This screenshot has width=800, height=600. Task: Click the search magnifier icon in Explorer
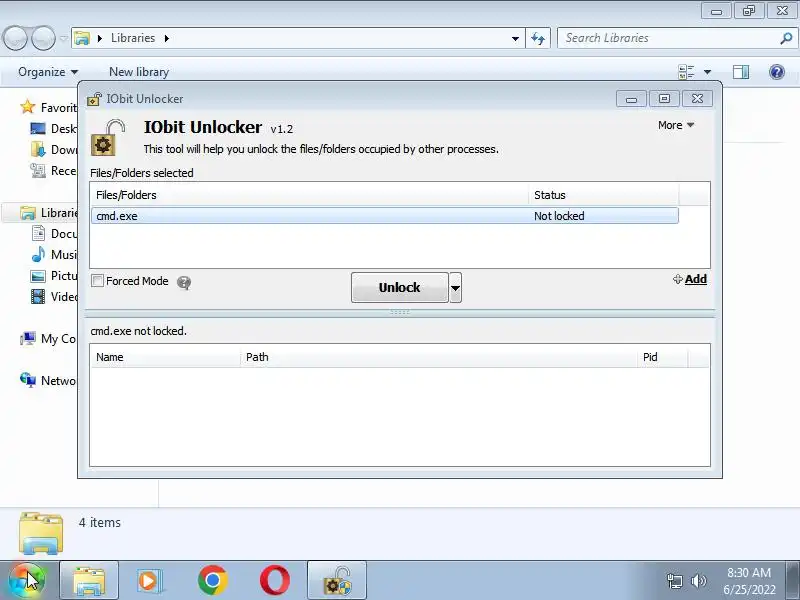(786, 38)
